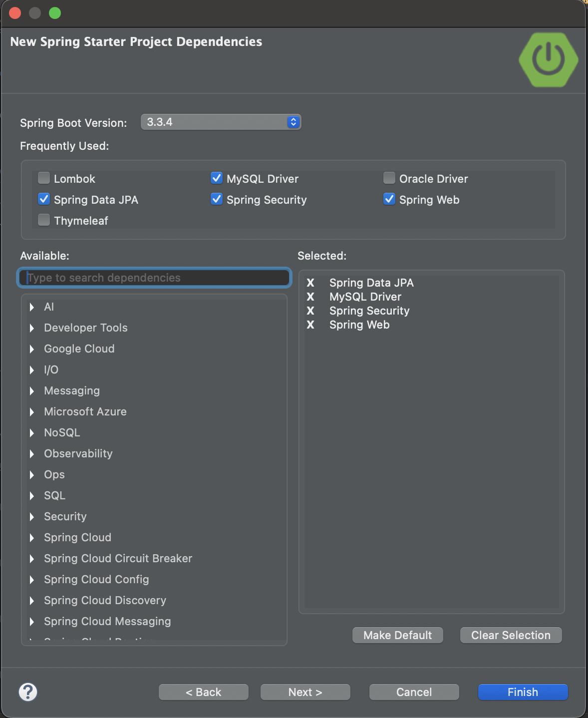This screenshot has width=588, height=718.
Task: Open the Spring Boot Version dropdown
Action: coord(221,122)
